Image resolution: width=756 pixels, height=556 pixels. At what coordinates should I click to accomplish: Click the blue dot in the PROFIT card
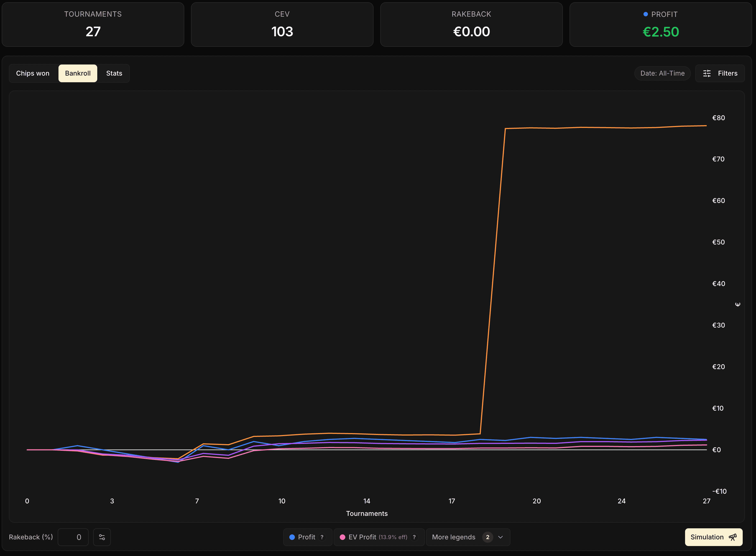point(645,14)
